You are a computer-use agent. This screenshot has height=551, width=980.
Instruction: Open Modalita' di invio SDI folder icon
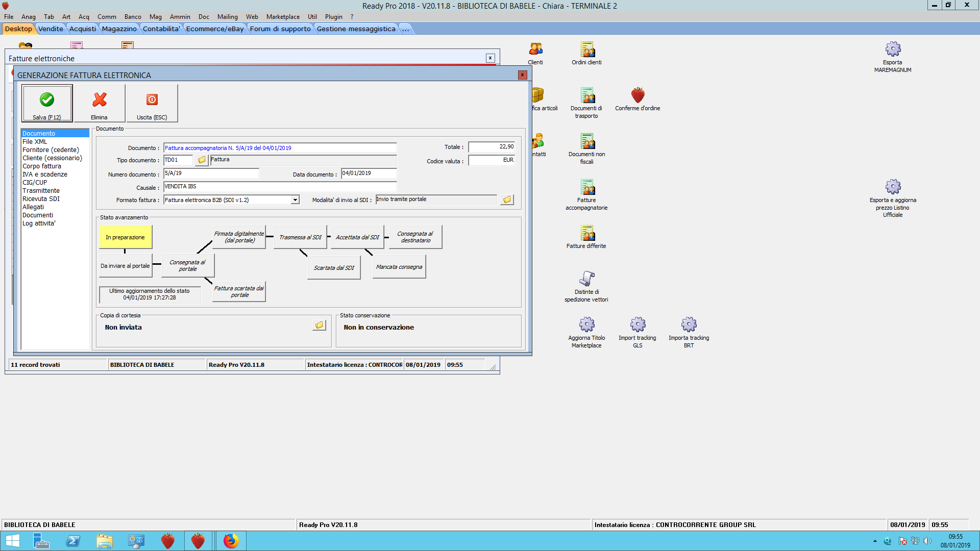pyautogui.click(x=507, y=199)
